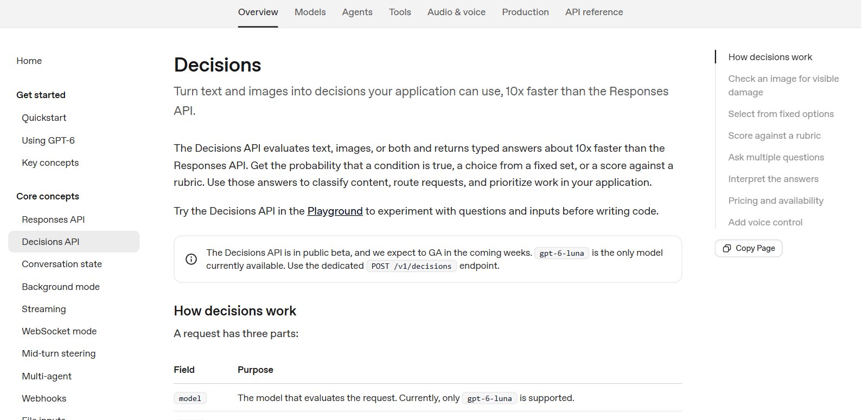868x420 pixels.
Task: Click gpt-6-luna code in the table row
Action: click(489, 398)
